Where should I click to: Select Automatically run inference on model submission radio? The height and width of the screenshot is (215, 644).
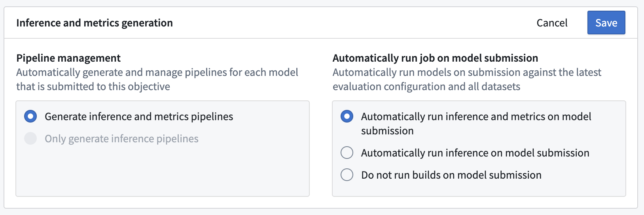[x=347, y=153]
